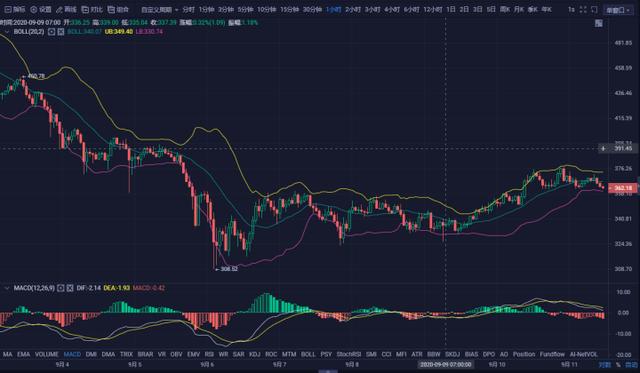
Task: Enable the SAR indicator
Action: tap(238, 354)
